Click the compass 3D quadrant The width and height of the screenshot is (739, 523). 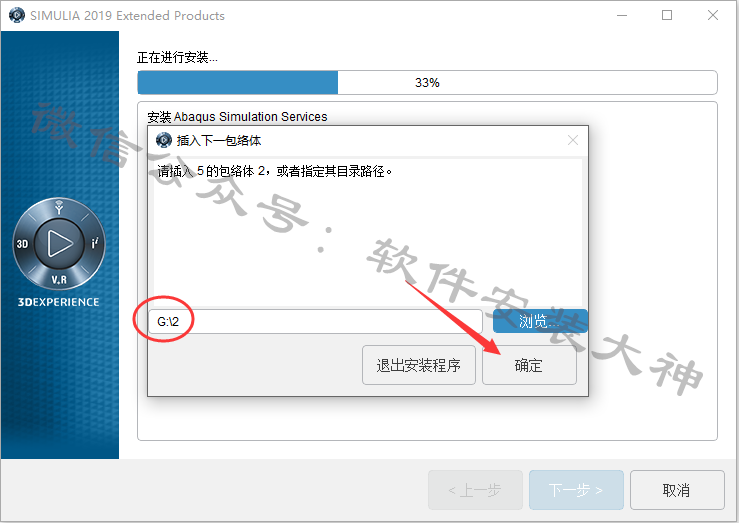[x=23, y=244]
